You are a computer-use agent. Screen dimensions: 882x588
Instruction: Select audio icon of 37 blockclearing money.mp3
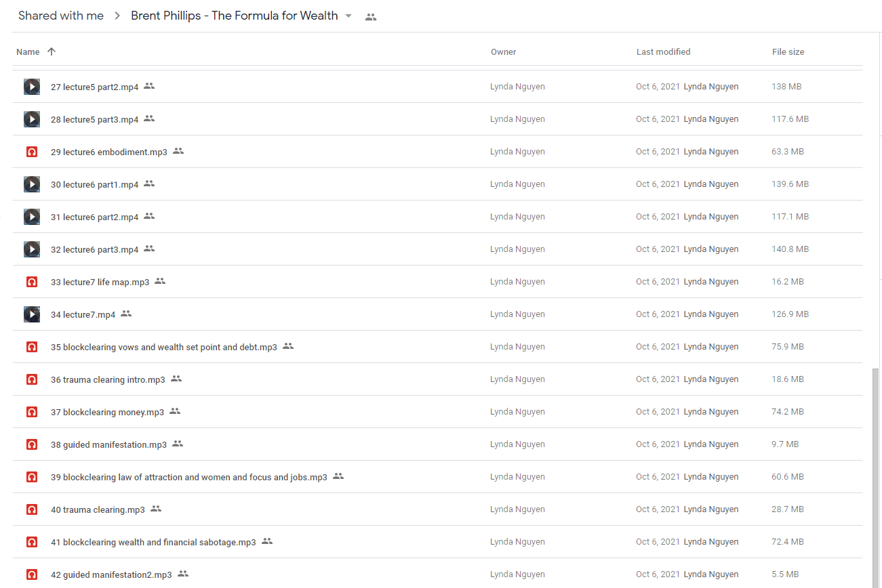coord(32,412)
